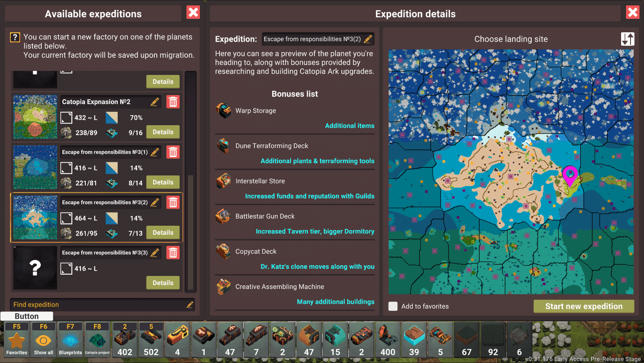Click Start new expedition button
Screen dimensions: 644x363
[584, 306]
